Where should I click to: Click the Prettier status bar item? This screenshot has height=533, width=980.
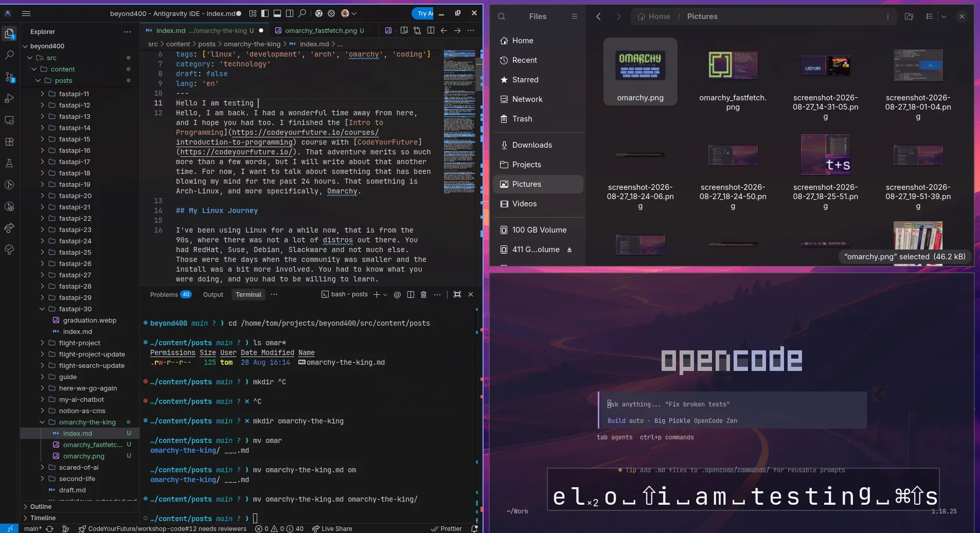coord(447,528)
